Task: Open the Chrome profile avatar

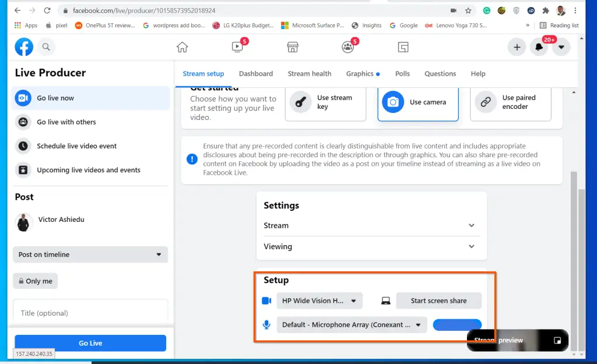Action: coord(560,10)
